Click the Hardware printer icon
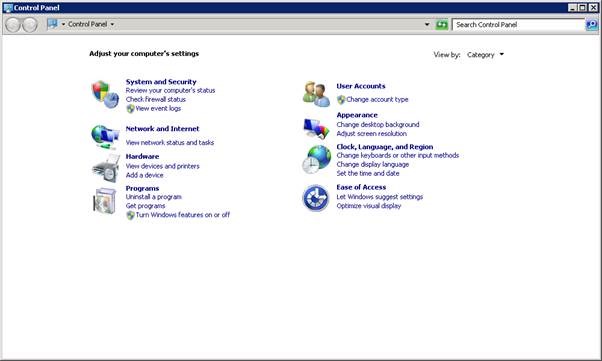 tap(106, 168)
